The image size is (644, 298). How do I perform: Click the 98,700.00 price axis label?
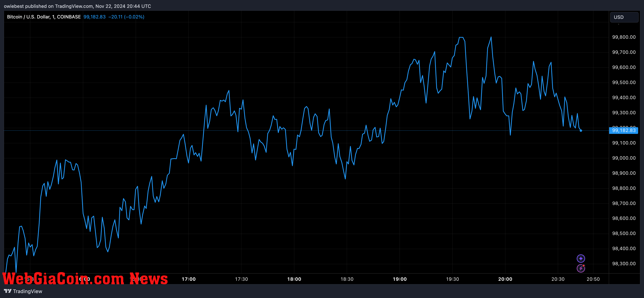(624, 203)
